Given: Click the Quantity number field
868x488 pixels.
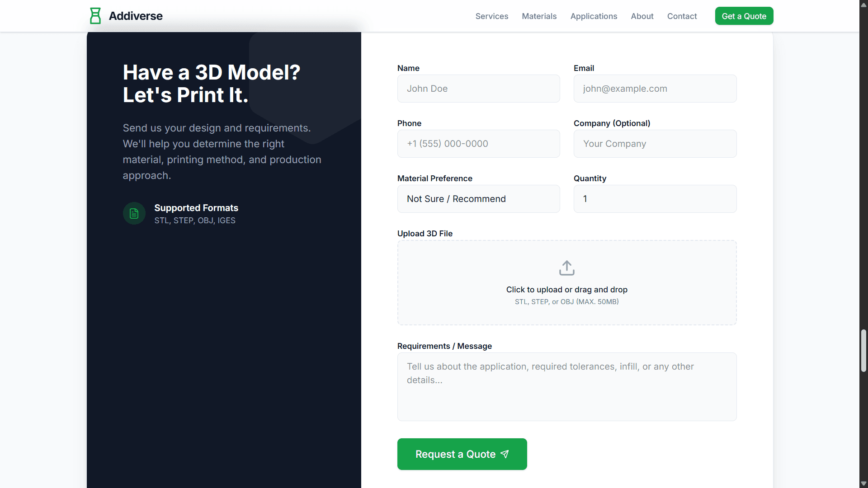Looking at the screenshot, I should [x=655, y=199].
